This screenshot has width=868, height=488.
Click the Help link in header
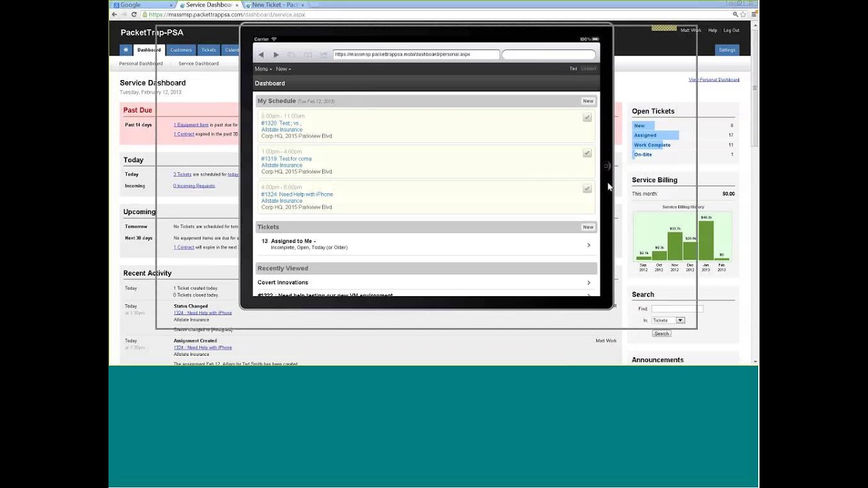point(713,30)
